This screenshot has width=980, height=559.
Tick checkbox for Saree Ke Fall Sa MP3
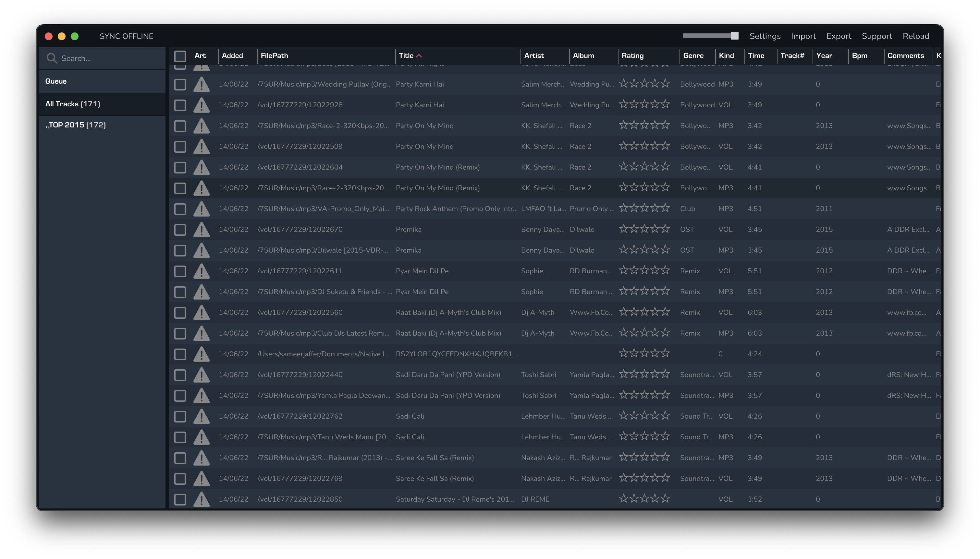180,458
